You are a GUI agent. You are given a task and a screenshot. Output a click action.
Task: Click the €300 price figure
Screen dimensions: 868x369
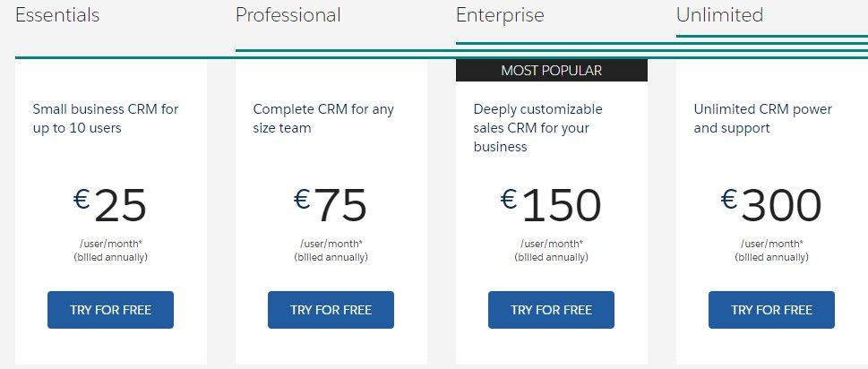[x=771, y=206]
